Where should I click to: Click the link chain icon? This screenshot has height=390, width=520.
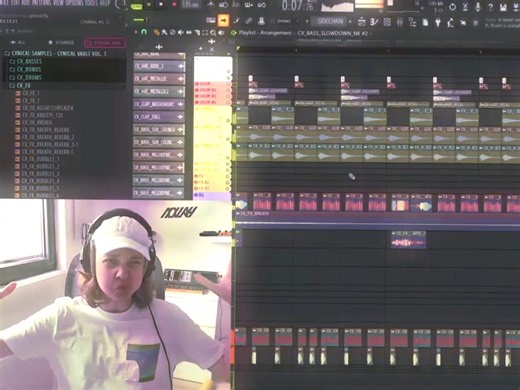(x=248, y=21)
